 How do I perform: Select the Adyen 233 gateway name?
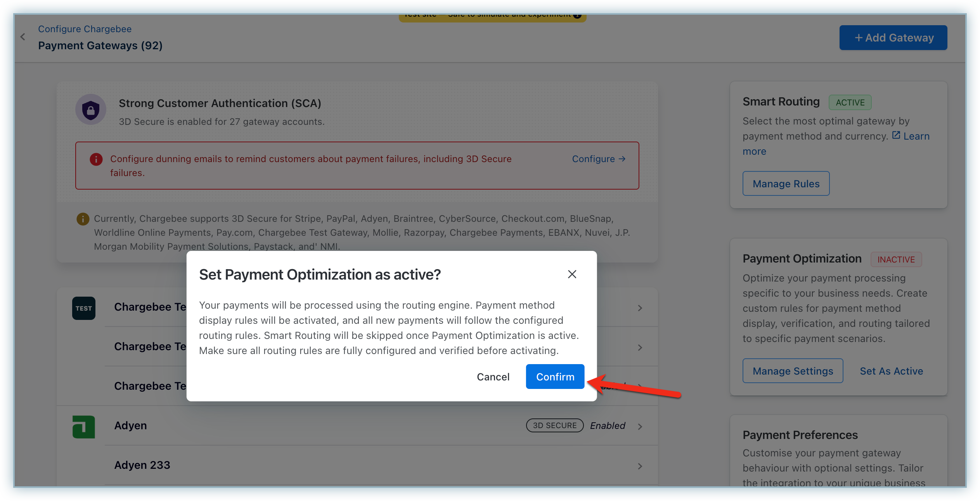[142, 465]
